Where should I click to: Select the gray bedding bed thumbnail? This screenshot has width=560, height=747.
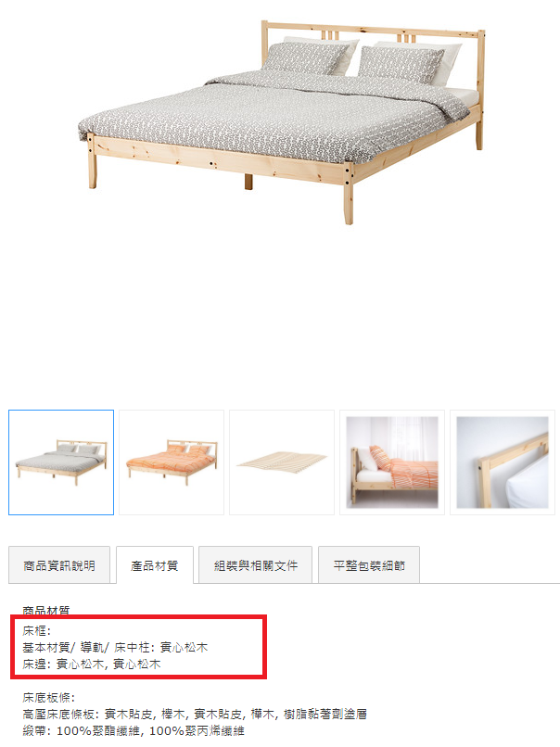coord(61,462)
